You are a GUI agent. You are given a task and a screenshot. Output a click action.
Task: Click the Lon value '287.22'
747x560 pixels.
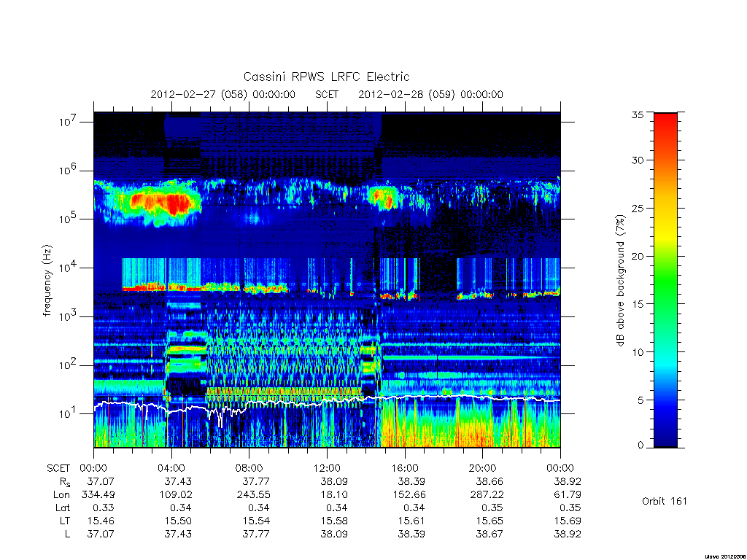[487, 495]
